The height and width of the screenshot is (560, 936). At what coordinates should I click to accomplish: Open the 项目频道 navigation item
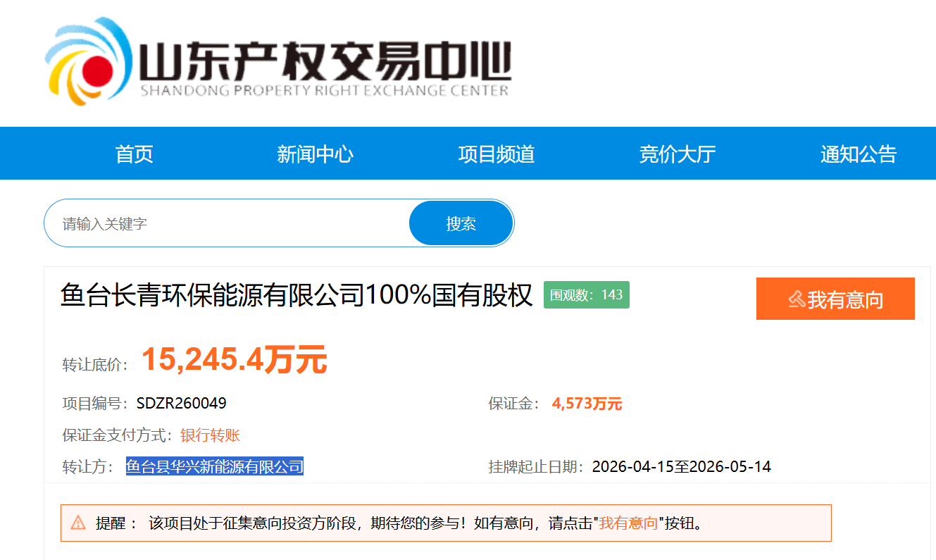pyautogui.click(x=496, y=154)
